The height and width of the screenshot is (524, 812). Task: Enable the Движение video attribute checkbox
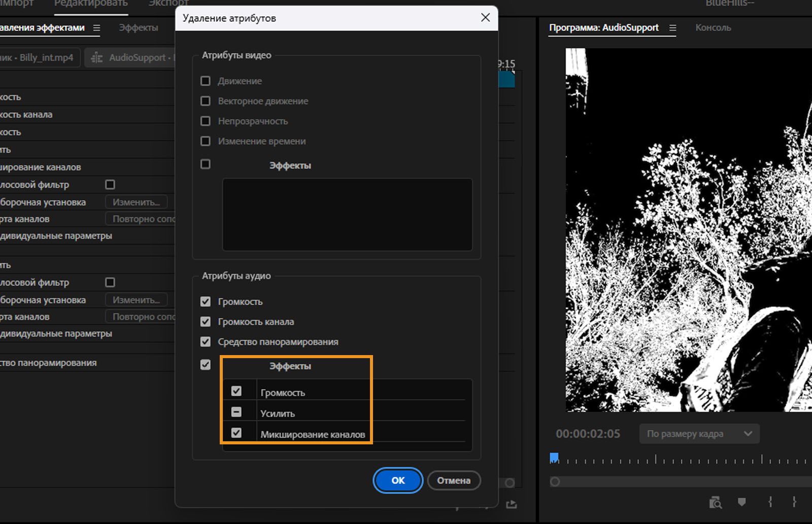(206, 81)
